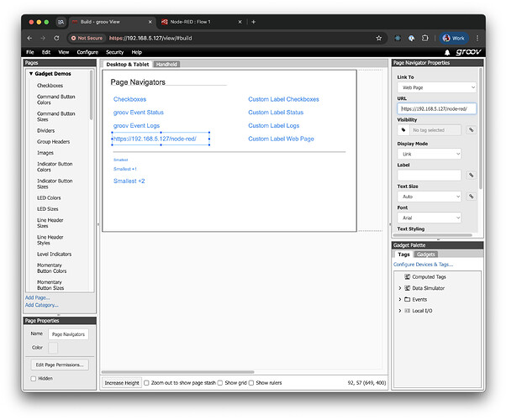Viewport: 506px width, 420px height.
Task: Click the Events folder icon
Action: coord(408,299)
